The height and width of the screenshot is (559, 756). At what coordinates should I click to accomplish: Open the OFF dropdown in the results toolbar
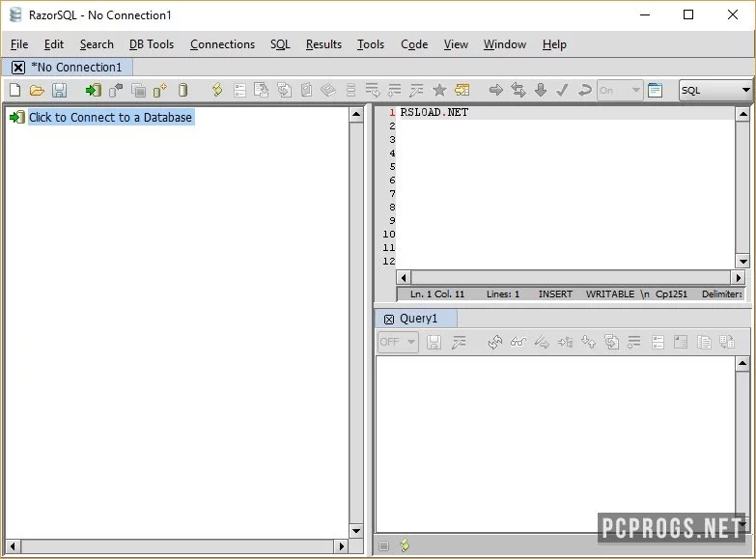coord(398,342)
